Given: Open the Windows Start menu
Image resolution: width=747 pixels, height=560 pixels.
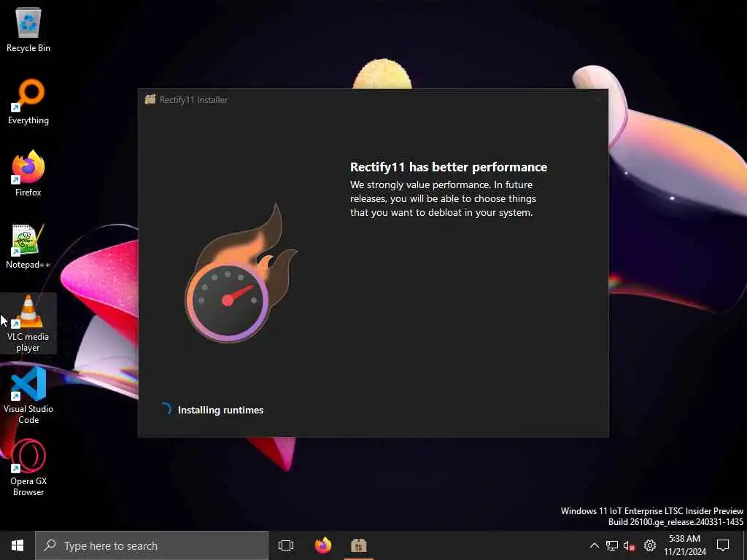Looking at the screenshot, I should (x=18, y=545).
